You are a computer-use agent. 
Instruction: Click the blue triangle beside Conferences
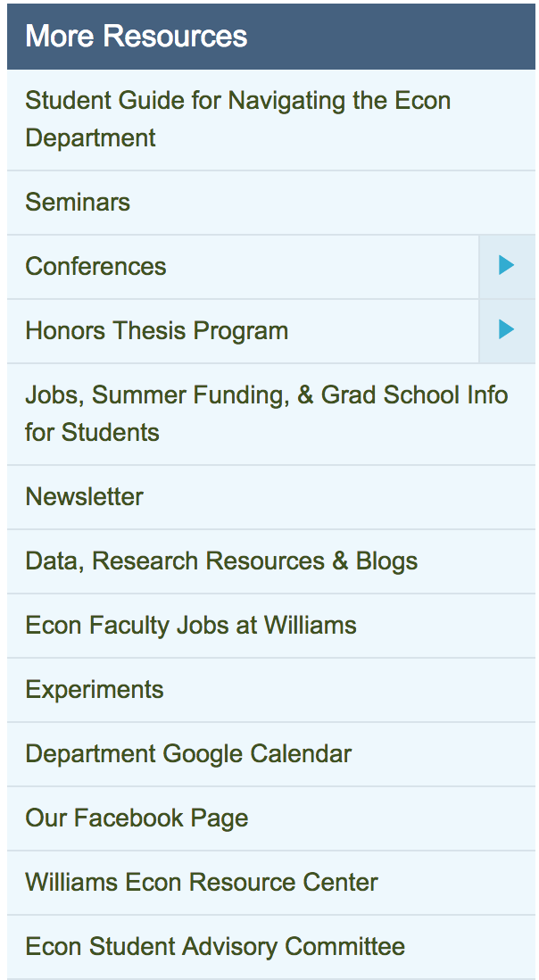tap(507, 266)
